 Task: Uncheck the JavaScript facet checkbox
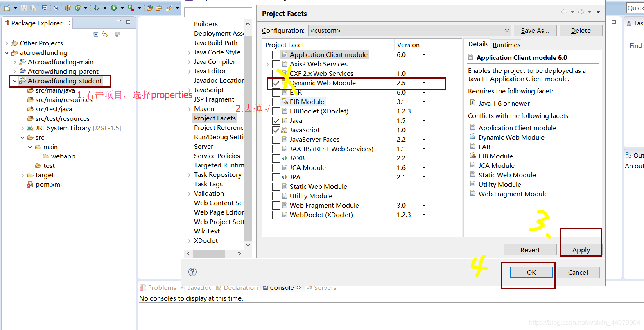[276, 130]
